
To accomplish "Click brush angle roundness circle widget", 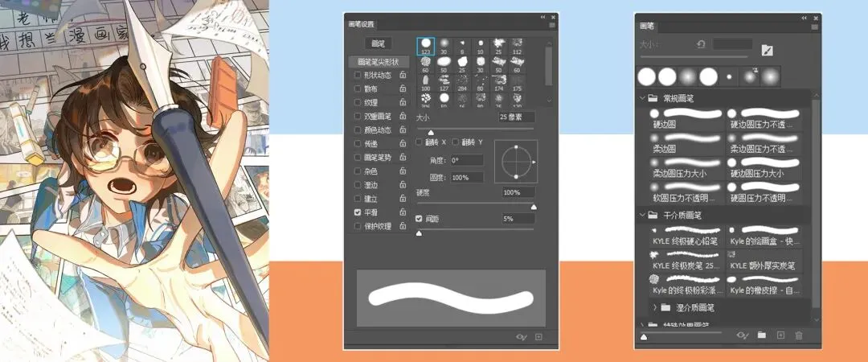I will click(x=516, y=162).
